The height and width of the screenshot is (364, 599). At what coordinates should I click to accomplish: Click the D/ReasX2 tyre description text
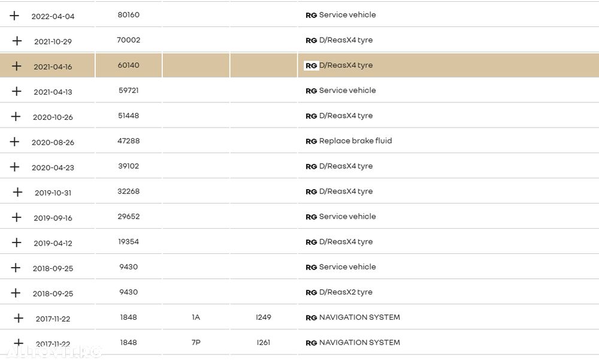(x=346, y=292)
